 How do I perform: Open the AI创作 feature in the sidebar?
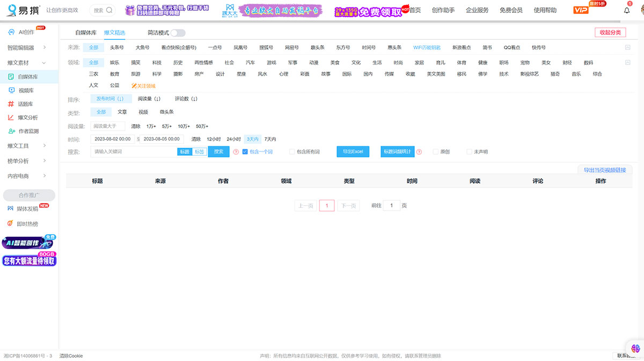click(23, 33)
